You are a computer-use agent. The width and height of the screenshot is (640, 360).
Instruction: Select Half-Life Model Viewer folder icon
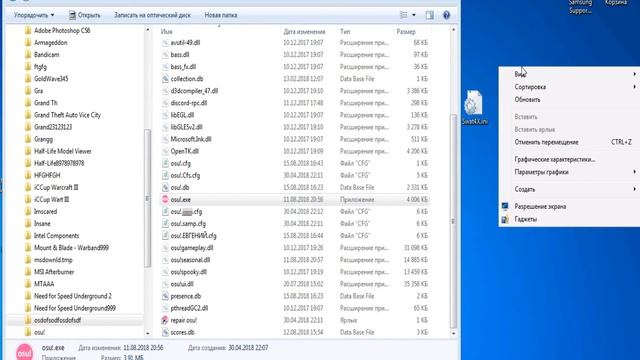[x=28, y=151]
